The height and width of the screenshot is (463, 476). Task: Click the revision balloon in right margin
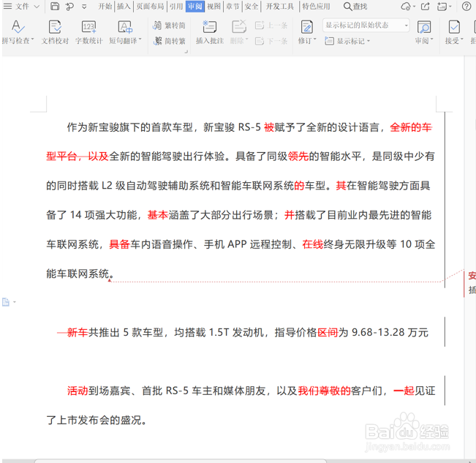coord(470,283)
